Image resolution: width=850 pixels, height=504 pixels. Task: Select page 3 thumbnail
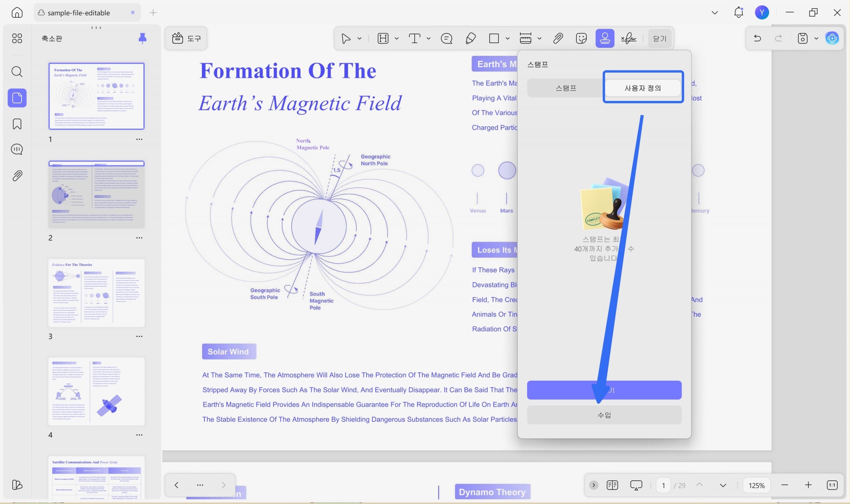pyautogui.click(x=96, y=293)
